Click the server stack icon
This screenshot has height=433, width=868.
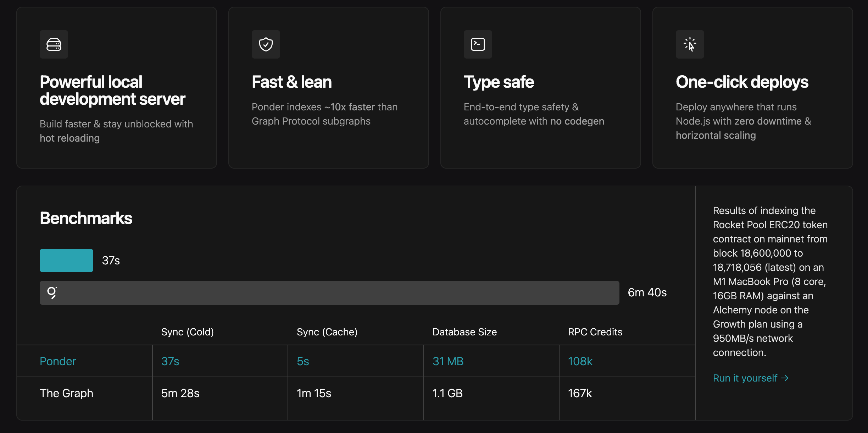(x=54, y=44)
